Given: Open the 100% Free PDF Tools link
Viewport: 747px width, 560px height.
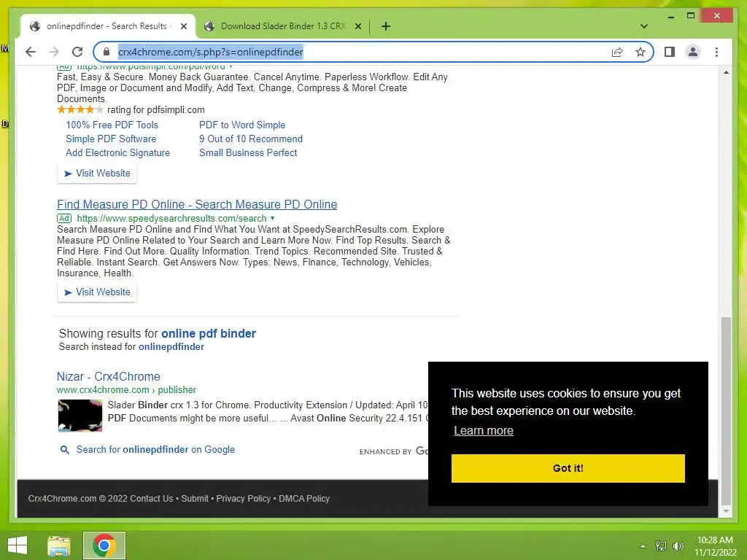Looking at the screenshot, I should pos(112,125).
